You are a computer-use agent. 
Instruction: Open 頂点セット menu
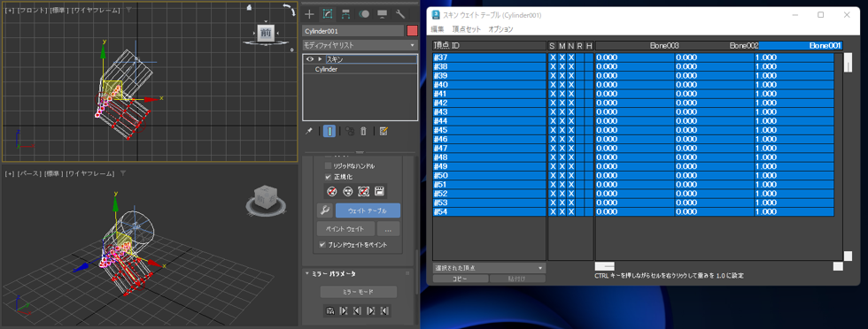(x=467, y=29)
